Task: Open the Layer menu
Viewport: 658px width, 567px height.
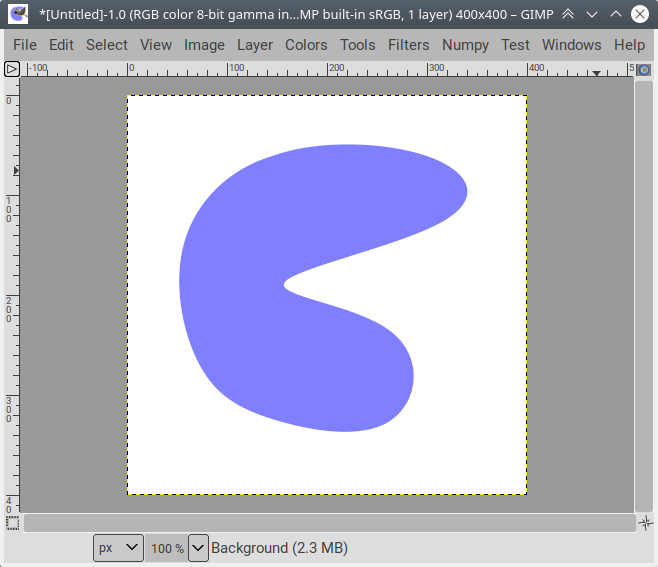Action: [x=255, y=45]
